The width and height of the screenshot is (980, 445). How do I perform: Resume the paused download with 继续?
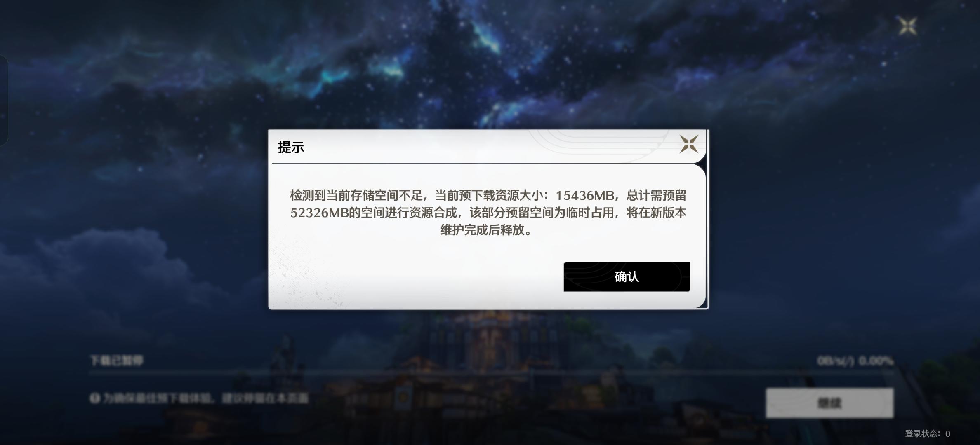(x=829, y=403)
